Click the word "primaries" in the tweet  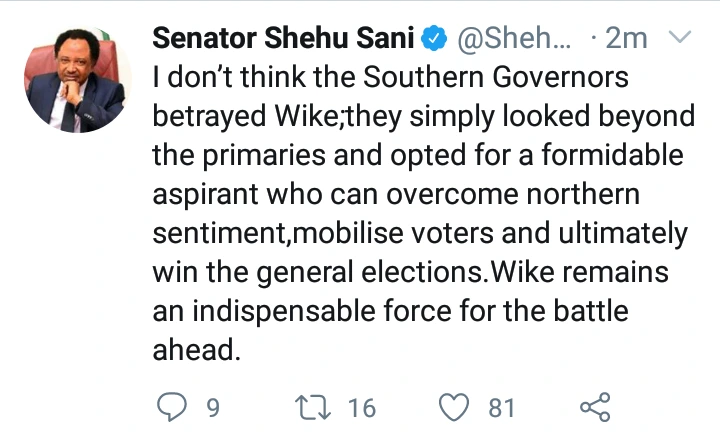click(x=272, y=156)
